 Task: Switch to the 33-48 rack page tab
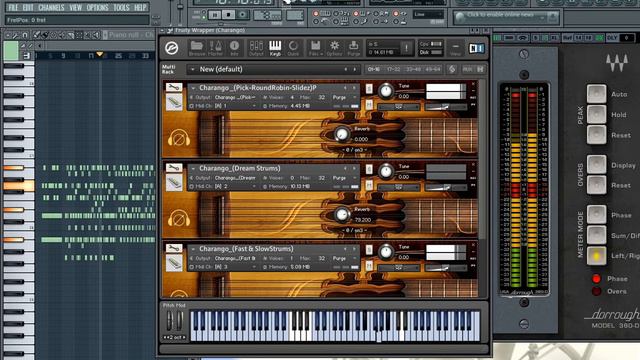pyautogui.click(x=413, y=69)
